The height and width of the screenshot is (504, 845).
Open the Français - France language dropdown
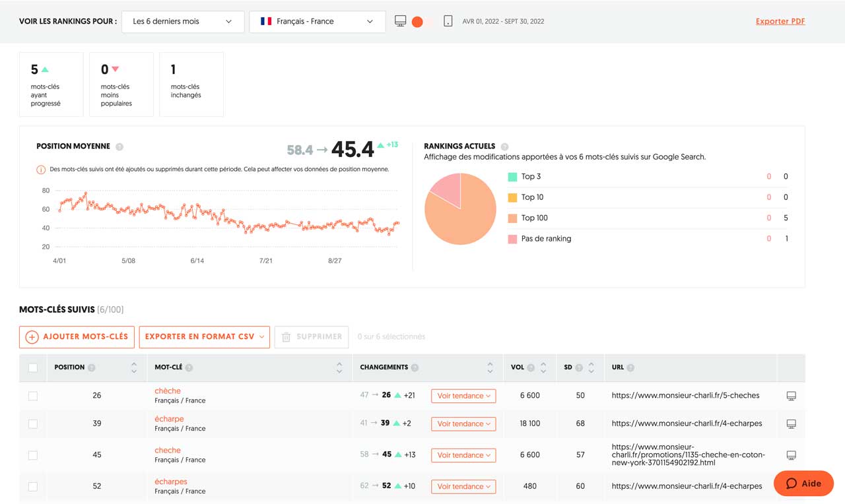tap(317, 21)
